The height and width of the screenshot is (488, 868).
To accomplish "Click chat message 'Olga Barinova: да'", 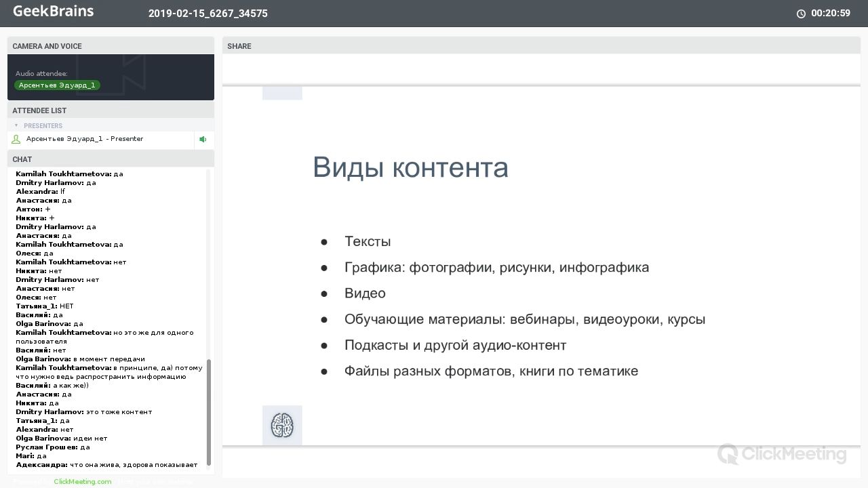I will pos(50,324).
